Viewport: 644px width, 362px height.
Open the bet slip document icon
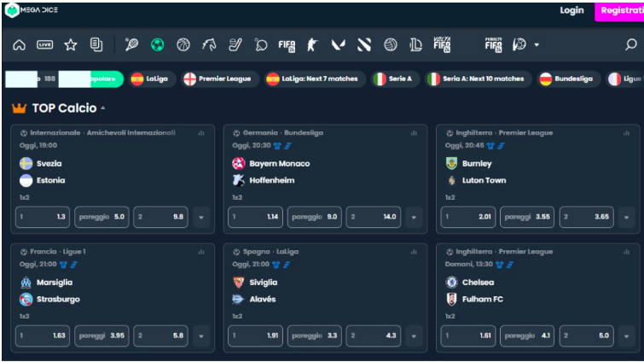click(96, 44)
